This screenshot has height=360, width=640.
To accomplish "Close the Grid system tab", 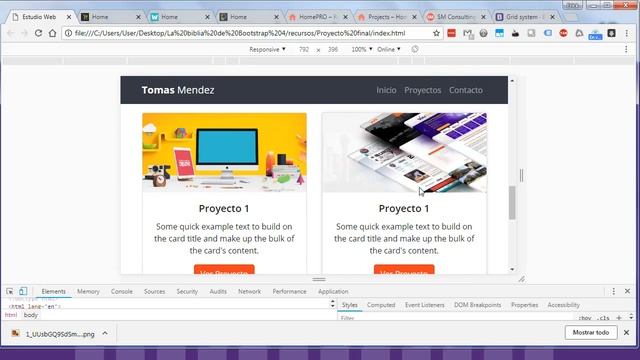I will tap(552, 17).
